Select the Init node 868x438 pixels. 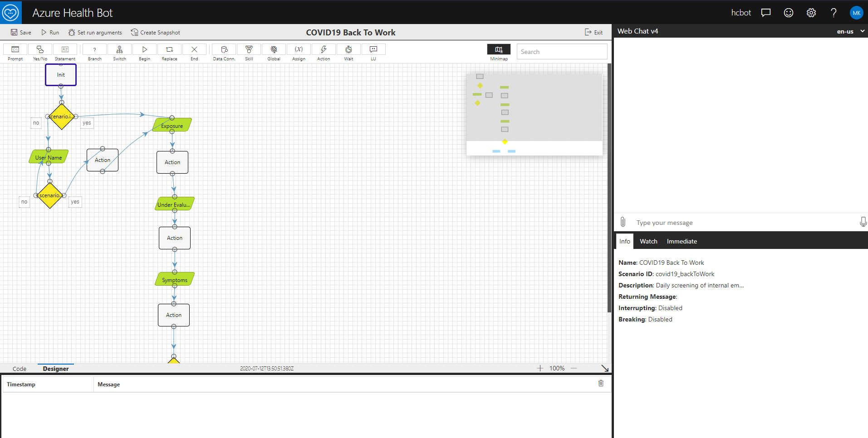click(61, 75)
